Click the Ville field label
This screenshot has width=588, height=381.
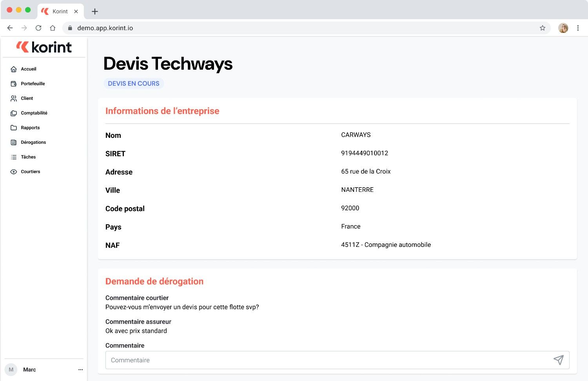click(x=113, y=190)
